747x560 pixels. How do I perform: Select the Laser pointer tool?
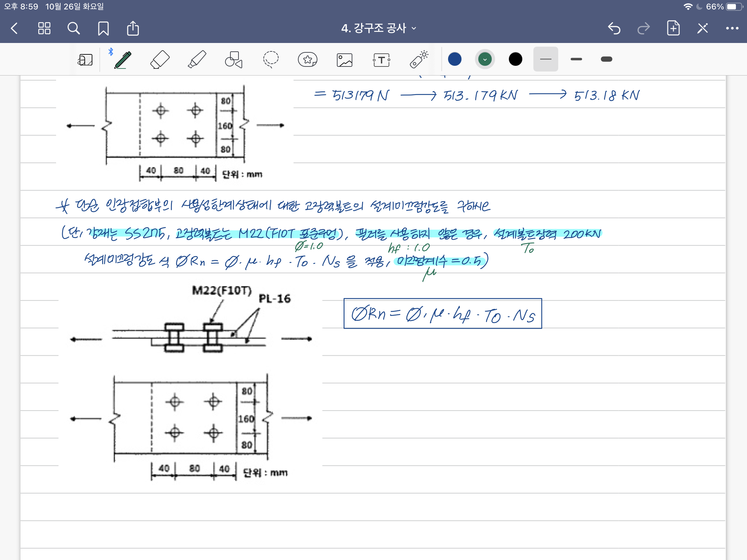click(x=419, y=60)
